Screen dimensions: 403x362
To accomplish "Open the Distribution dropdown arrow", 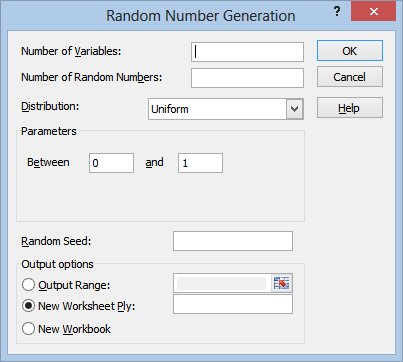I will 294,109.
